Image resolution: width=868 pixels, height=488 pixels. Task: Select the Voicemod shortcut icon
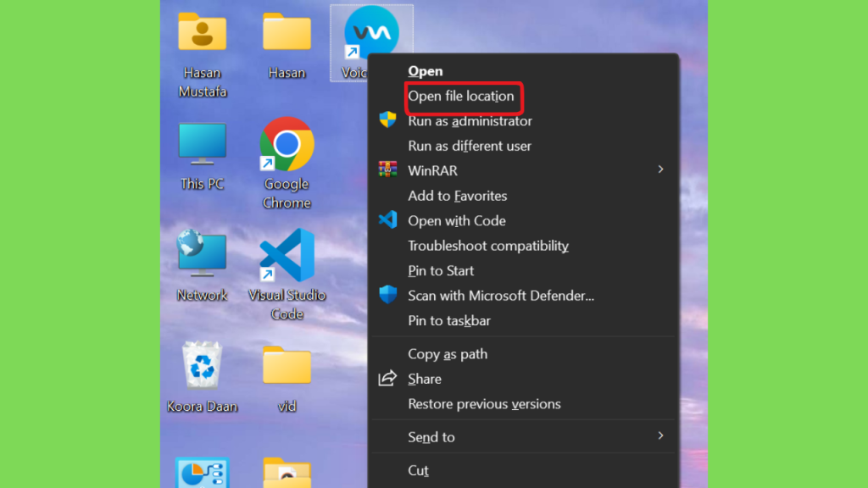click(371, 32)
